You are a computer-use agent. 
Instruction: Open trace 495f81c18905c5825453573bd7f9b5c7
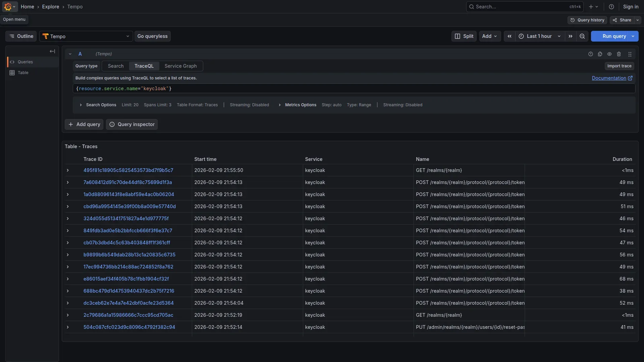128,170
